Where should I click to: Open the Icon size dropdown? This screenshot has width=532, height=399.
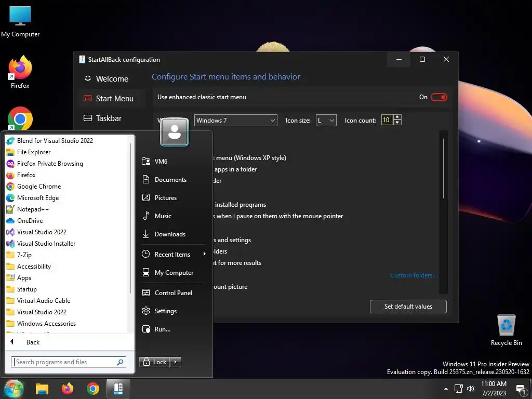coord(326,120)
